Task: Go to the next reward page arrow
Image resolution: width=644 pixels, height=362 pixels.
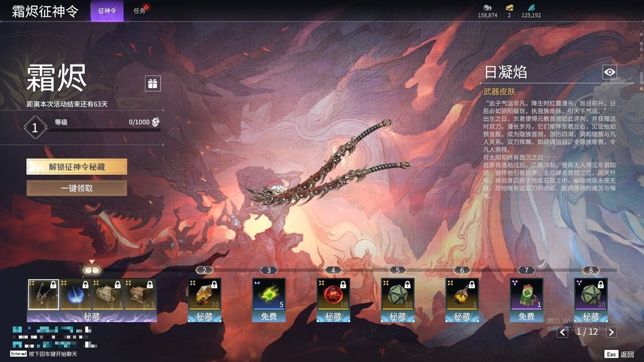Action: tap(611, 332)
